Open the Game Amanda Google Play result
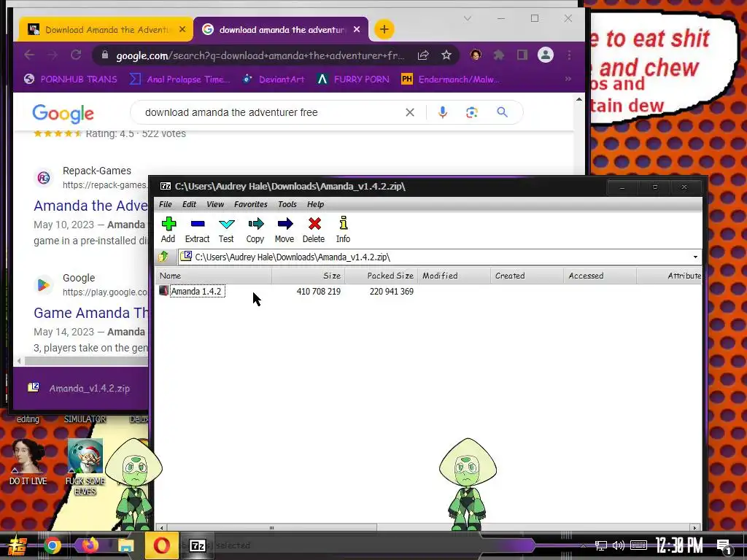Screen dimensions: 747x560 90,313
